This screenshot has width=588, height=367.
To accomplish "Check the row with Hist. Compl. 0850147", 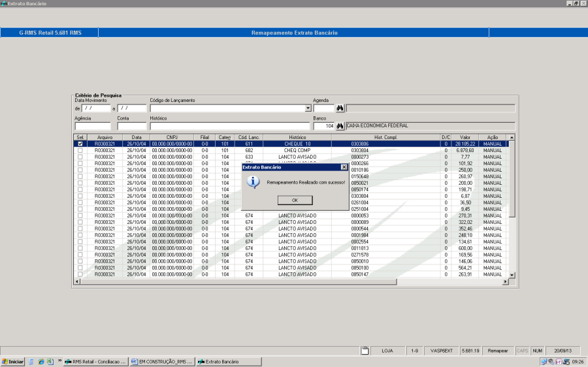I will 80,274.
